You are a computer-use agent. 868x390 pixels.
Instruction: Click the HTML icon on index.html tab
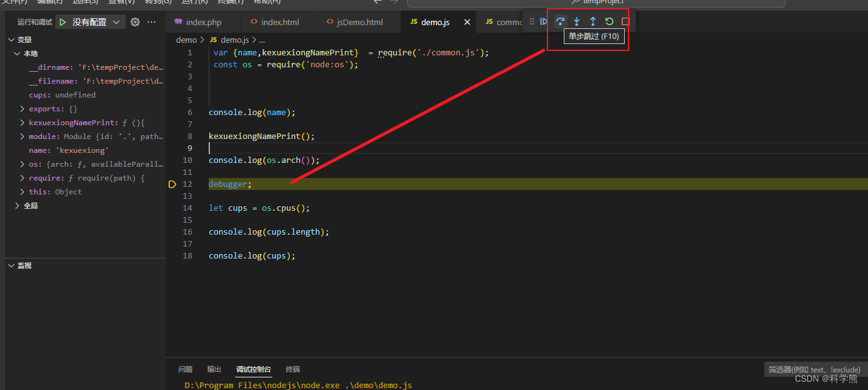coord(254,22)
